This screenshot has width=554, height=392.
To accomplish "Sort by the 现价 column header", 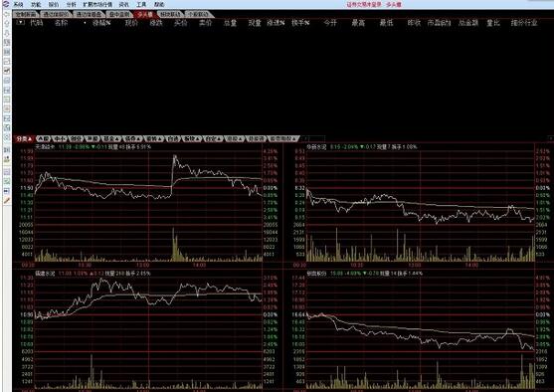I will [x=132, y=23].
